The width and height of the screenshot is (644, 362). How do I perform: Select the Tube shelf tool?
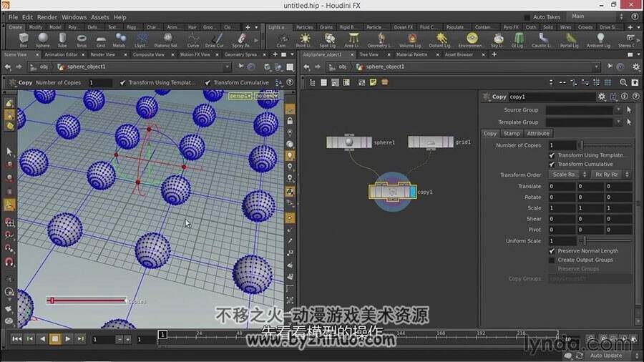(x=62, y=40)
